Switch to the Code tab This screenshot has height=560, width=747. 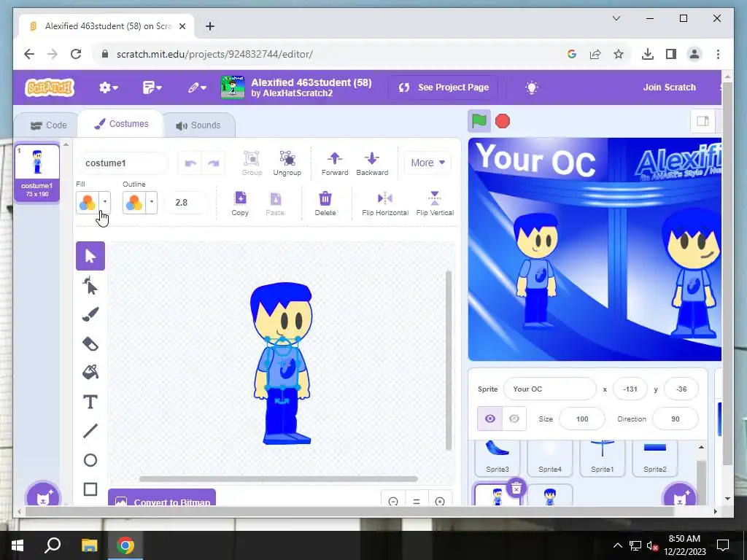49,125
